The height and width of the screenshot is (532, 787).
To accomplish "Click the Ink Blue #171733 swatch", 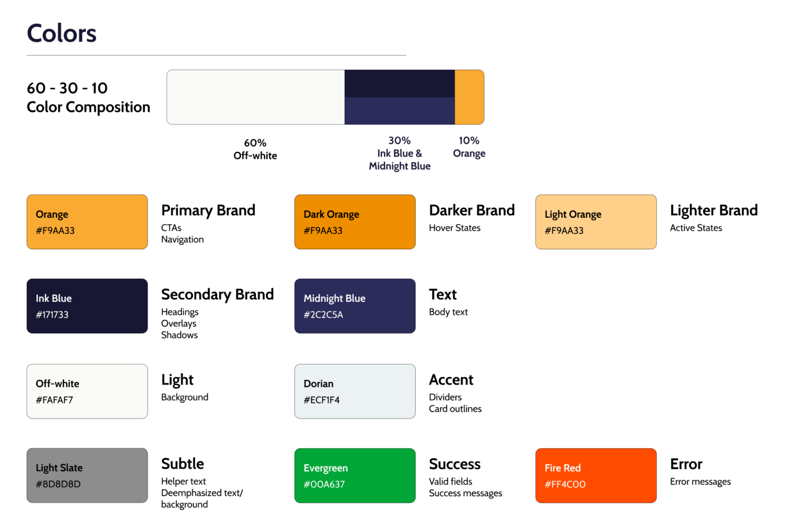I will (87, 306).
